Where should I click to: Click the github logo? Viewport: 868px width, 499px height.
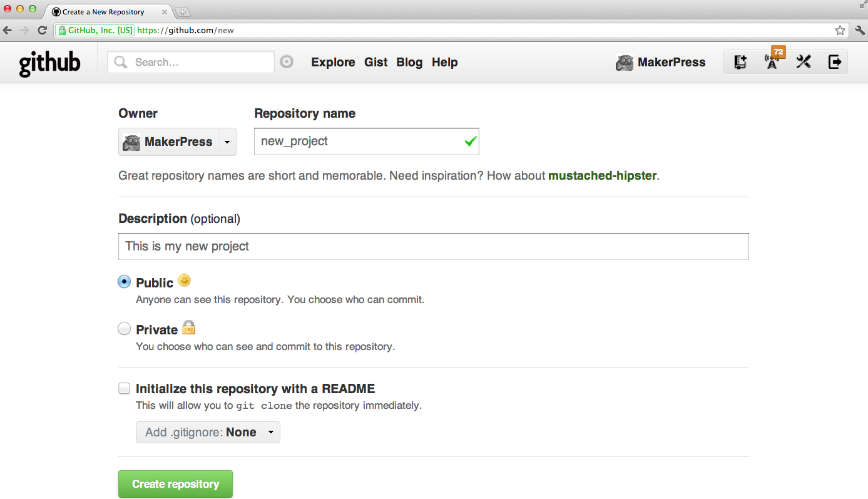(x=49, y=63)
